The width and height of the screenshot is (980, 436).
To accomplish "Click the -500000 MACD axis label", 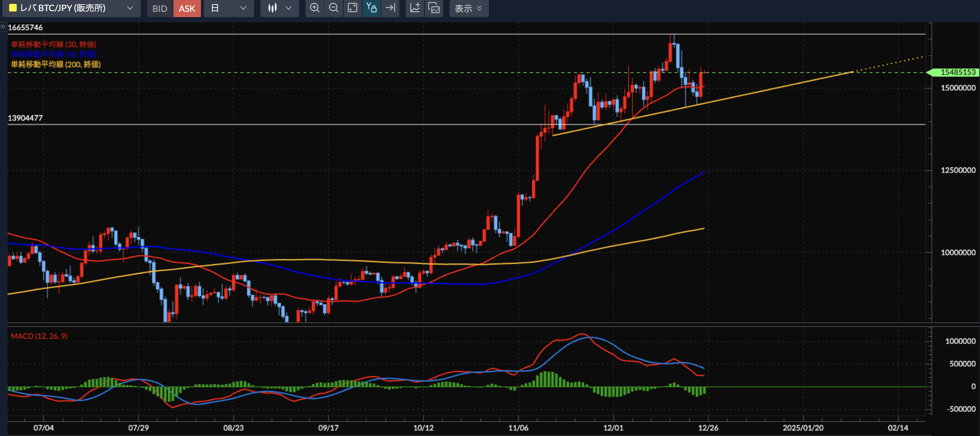I will [961, 409].
